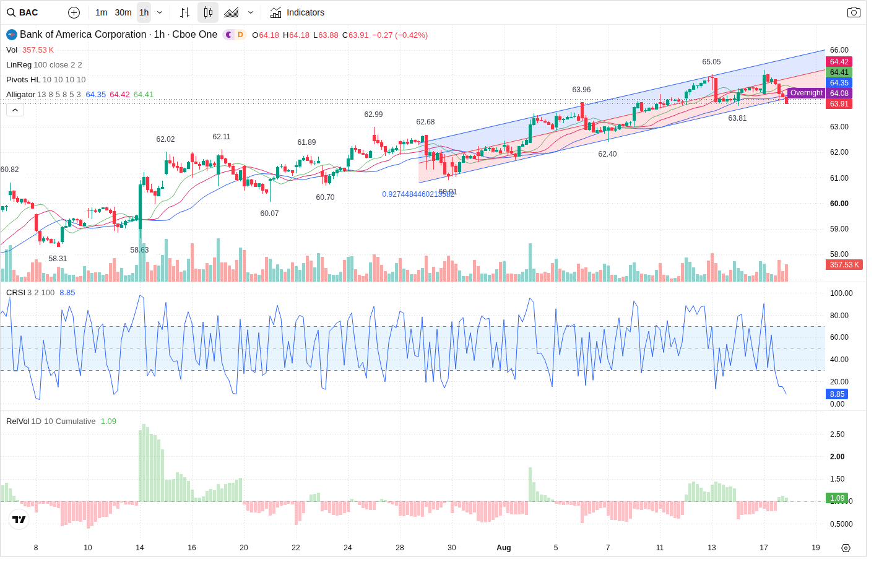
Task: Switch chart style to Bars
Action: [184, 12]
